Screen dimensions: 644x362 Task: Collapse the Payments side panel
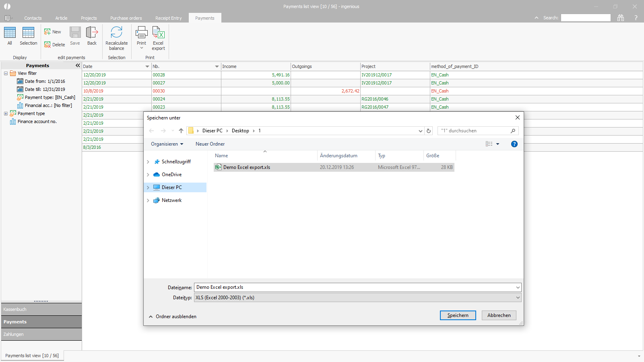[x=78, y=66]
